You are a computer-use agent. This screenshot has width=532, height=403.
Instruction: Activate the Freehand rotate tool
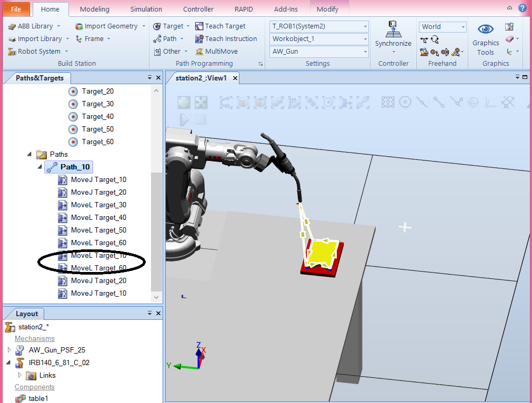pyautogui.click(x=435, y=39)
